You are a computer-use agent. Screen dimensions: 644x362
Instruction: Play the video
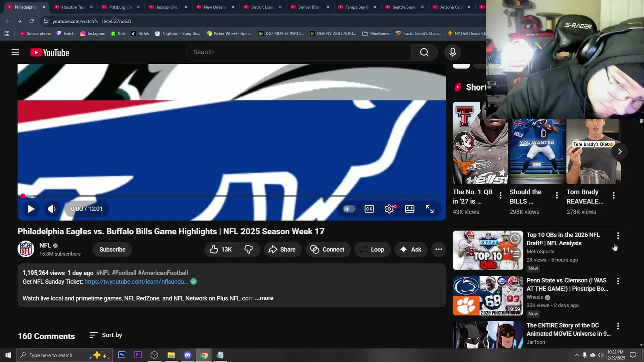[x=31, y=209]
